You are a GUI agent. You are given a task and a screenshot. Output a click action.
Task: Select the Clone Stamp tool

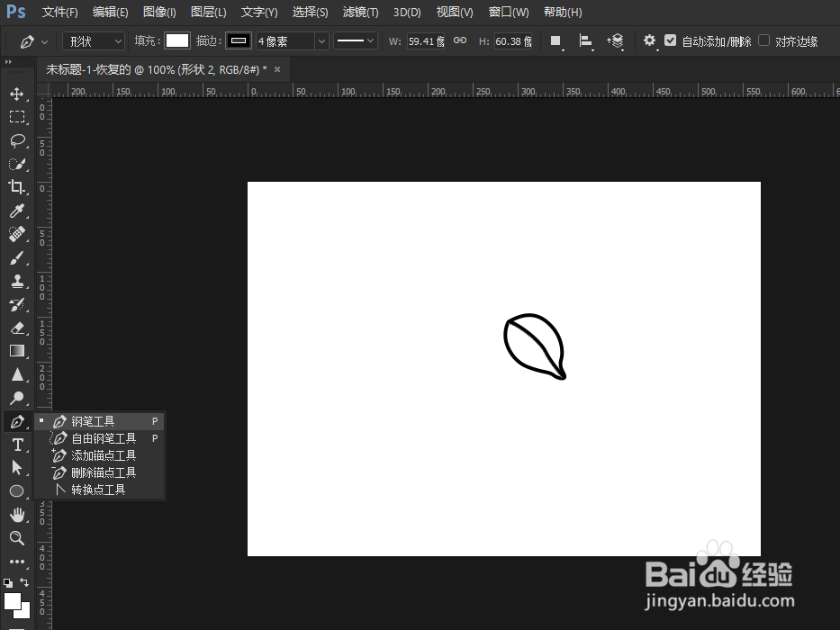point(16,281)
